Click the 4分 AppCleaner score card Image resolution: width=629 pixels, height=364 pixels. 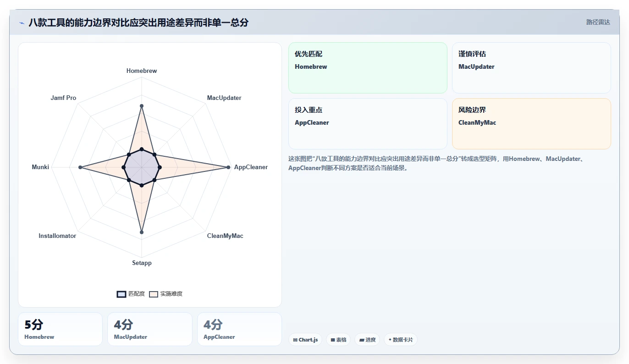click(x=239, y=329)
